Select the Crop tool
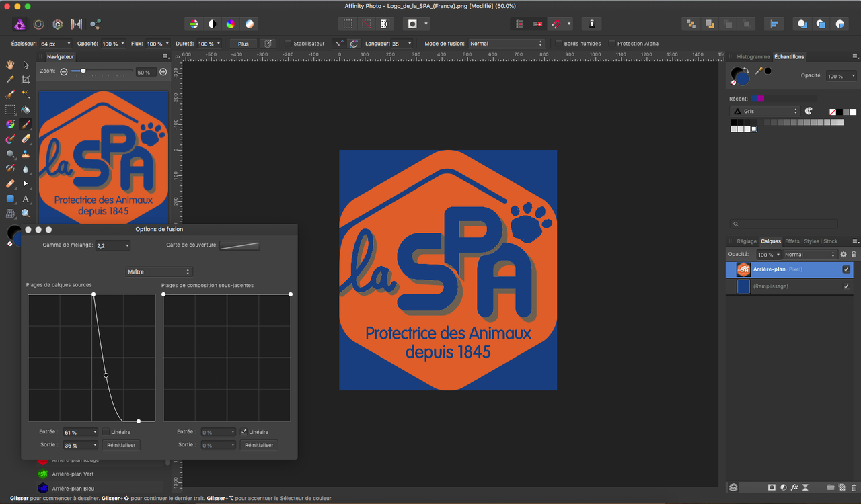Screen dimensions: 861x504 pyautogui.click(x=26, y=80)
